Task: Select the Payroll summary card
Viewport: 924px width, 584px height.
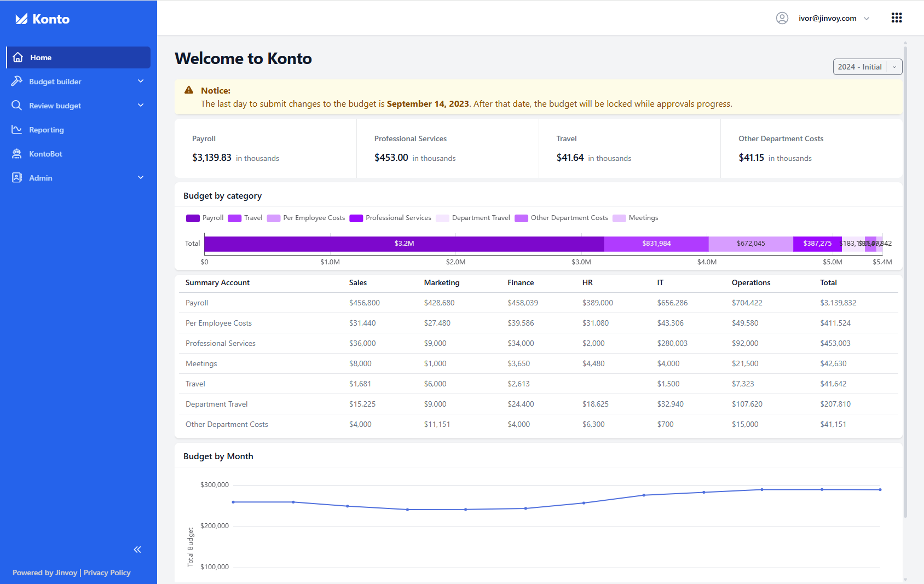Action: point(265,148)
